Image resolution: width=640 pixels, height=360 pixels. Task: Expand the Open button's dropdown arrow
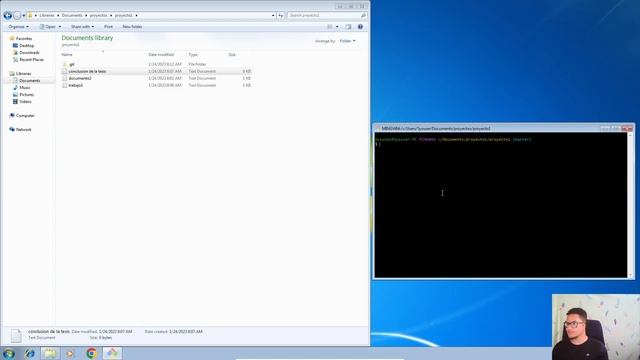[60, 27]
